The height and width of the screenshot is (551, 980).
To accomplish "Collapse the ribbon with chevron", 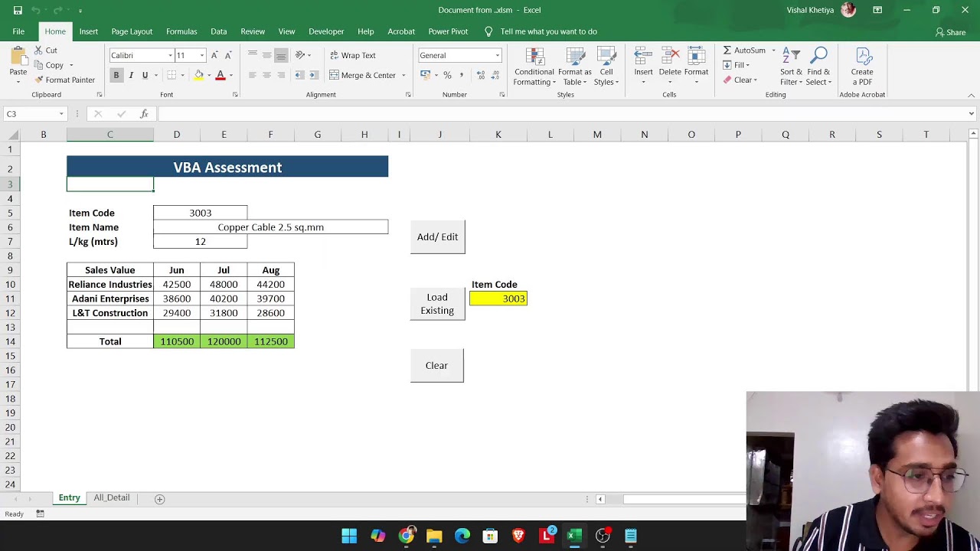I will 972,95.
